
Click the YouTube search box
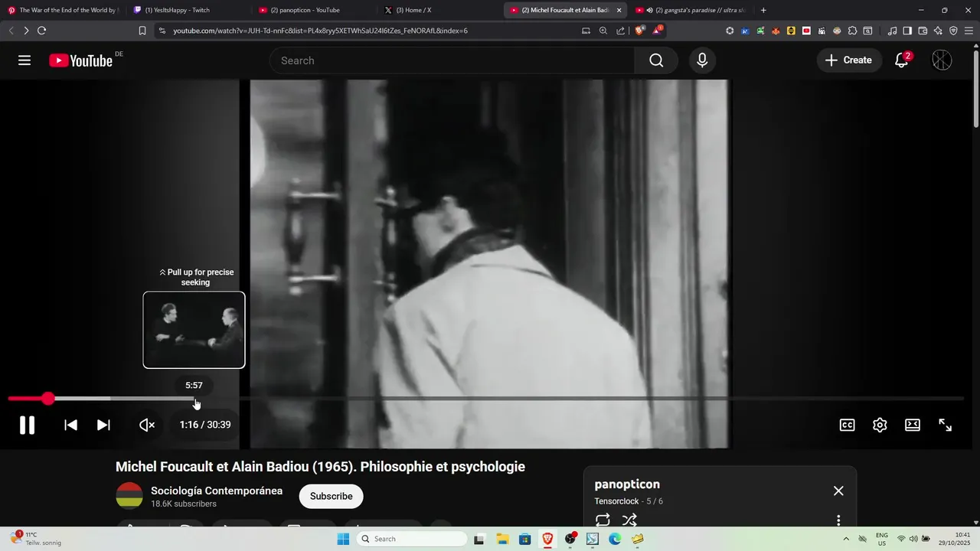[x=452, y=60]
